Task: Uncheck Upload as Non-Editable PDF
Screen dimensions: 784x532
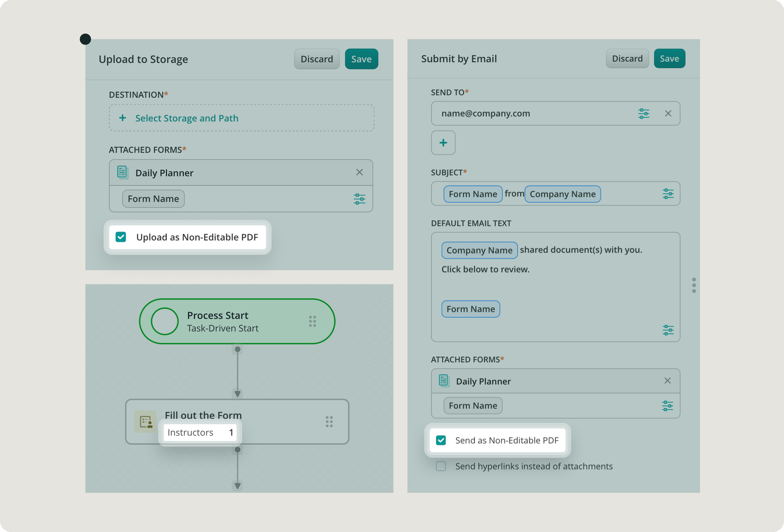Action: point(121,237)
